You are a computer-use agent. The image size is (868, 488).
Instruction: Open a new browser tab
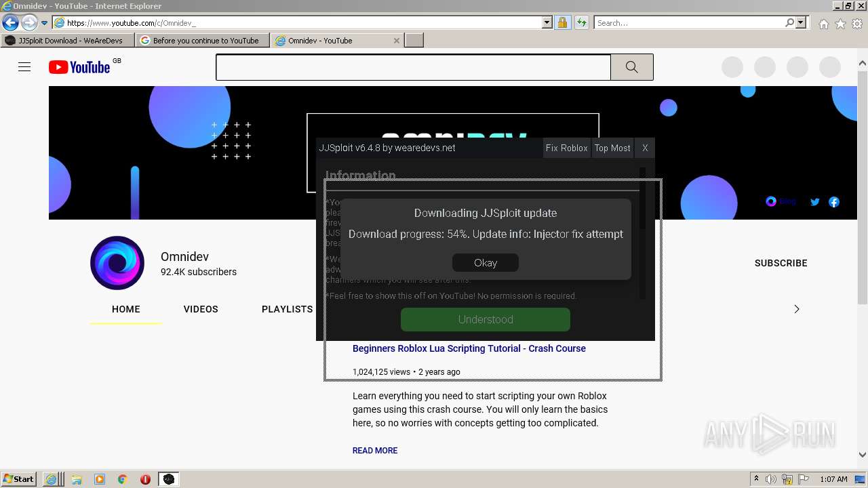(414, 41)
